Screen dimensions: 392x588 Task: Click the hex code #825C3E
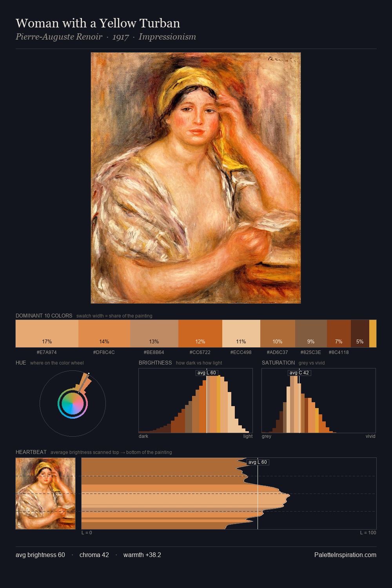[311, 352]
